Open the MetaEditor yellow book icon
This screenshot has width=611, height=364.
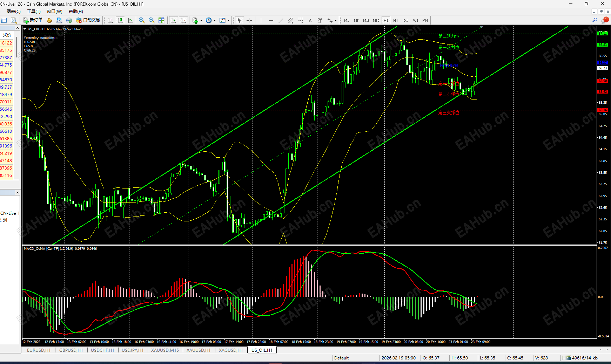click(49, 20)
